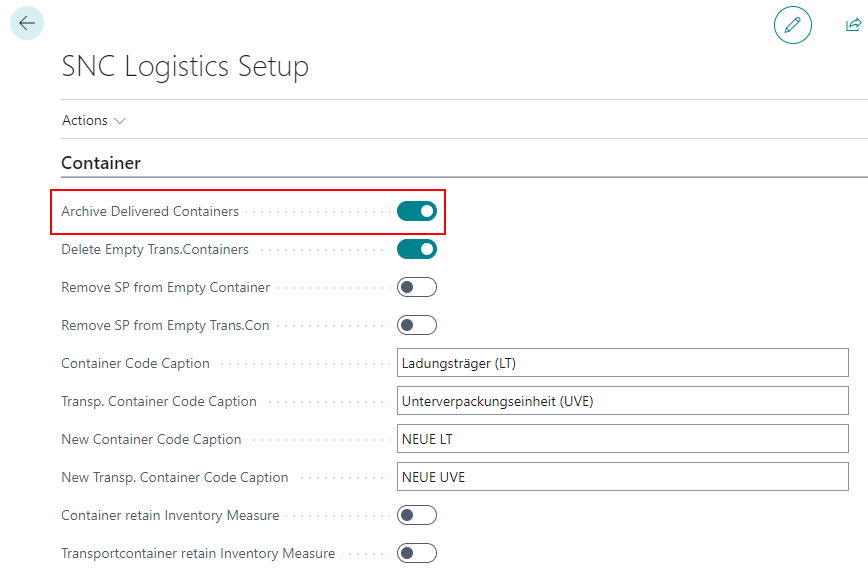Toggle Archive Delivered Containers switch

pyautogui.click(x=417, y=211)
